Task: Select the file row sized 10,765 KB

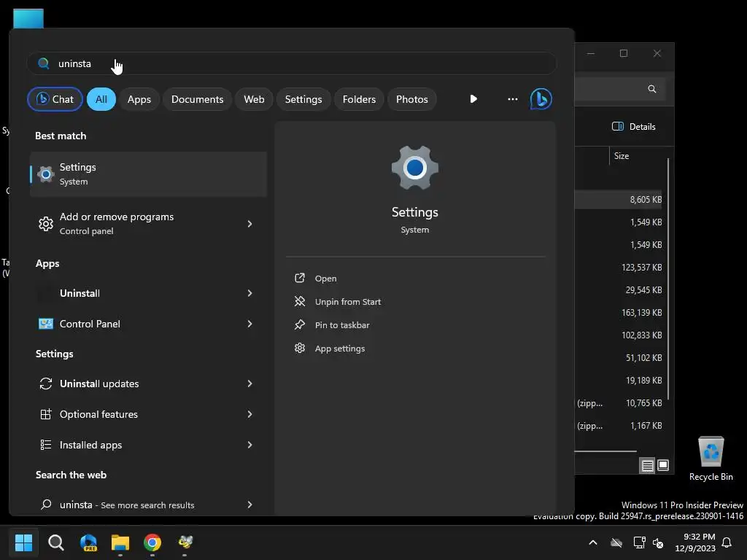Action: pyautogui.click(x=619, y=402)
